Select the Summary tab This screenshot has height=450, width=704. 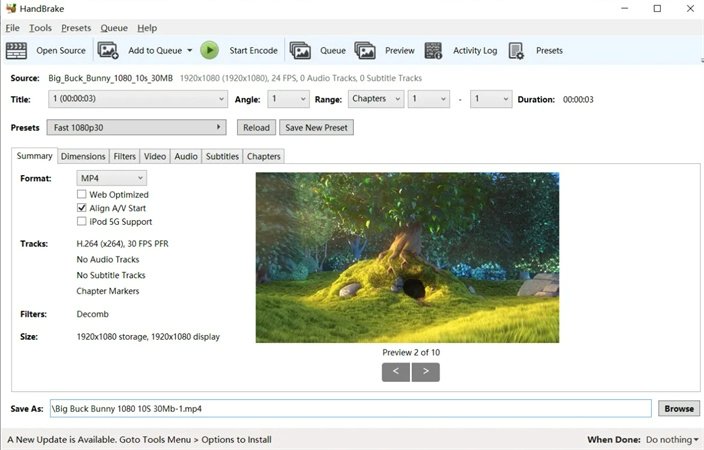[x=35, y=156]
